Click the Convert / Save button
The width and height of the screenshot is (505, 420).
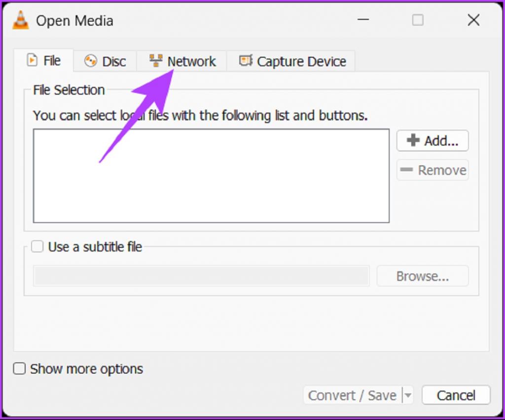pos(352,395)
